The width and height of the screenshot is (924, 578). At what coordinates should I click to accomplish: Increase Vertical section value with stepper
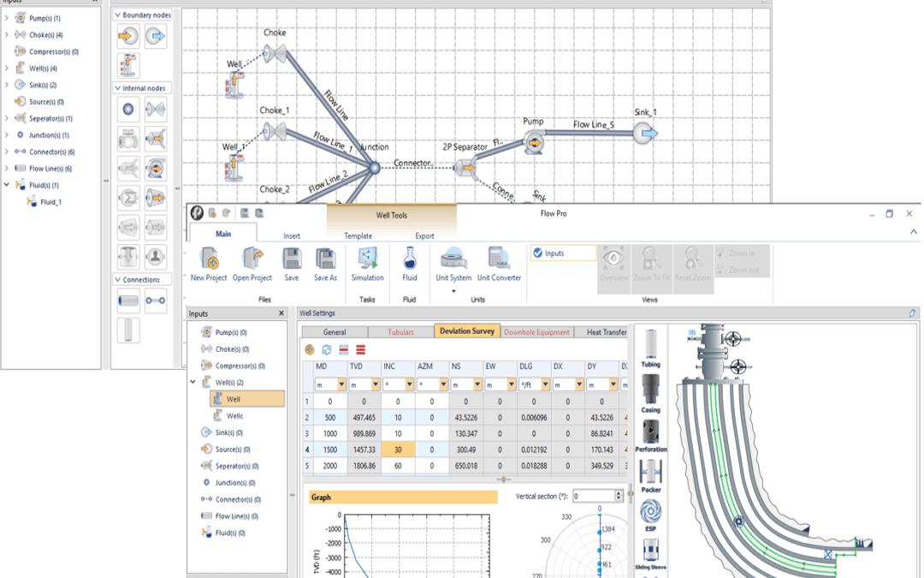click(619, 493)
